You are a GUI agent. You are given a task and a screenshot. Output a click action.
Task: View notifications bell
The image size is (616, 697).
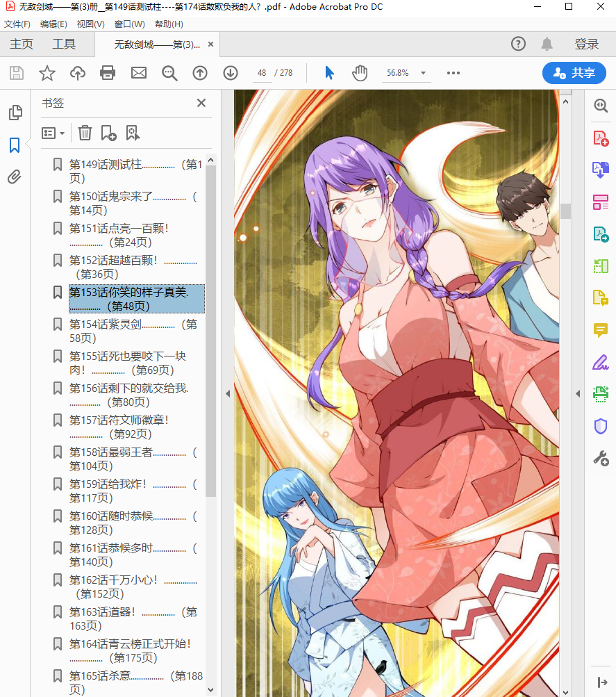547,44
